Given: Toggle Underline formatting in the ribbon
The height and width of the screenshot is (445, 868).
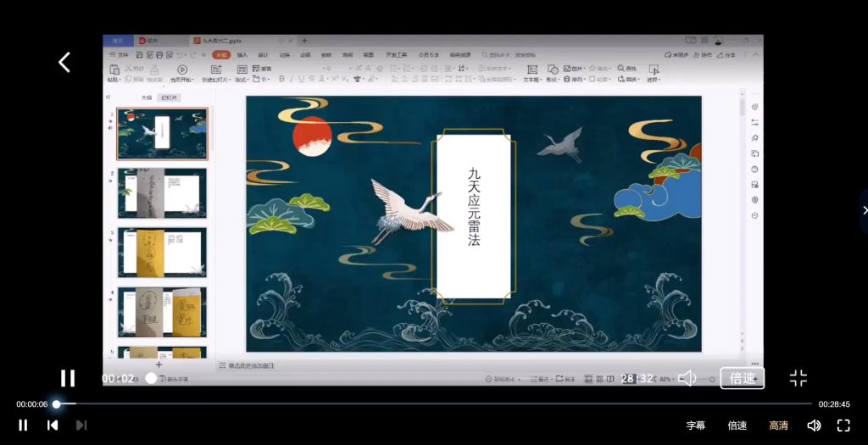Looking at the screenshot, I should coord(302,79).
